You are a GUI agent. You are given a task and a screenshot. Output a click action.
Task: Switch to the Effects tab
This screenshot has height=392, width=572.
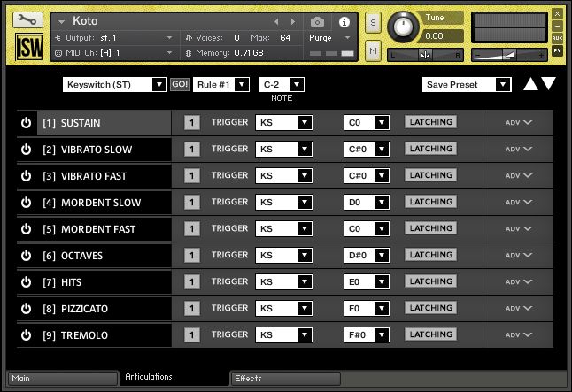click(x=286, y=379)
